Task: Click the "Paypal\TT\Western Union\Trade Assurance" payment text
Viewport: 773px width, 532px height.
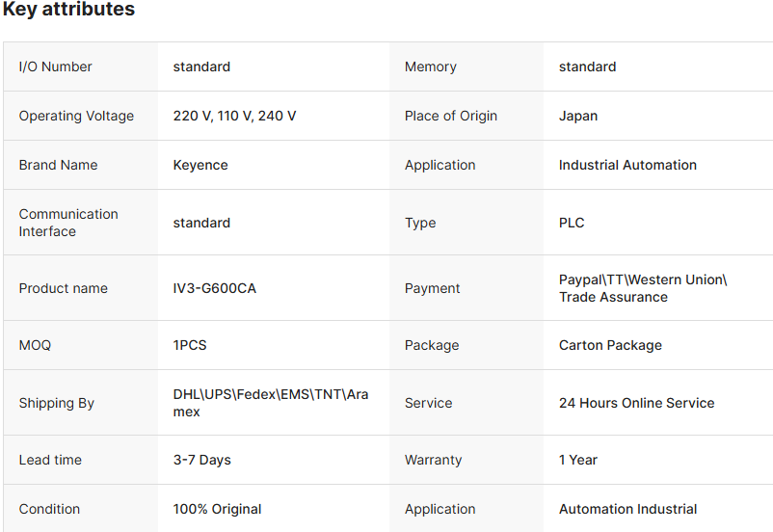Action: coord(642,288)
